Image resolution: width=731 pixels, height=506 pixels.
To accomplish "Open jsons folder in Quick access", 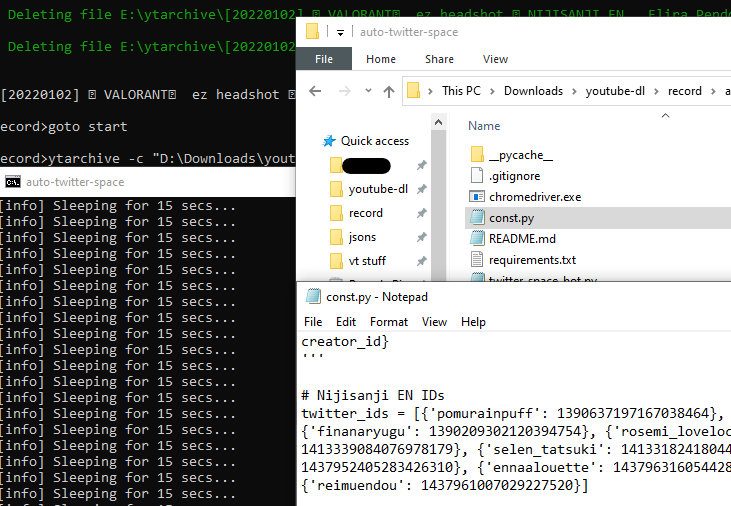I will click(362, 237).
